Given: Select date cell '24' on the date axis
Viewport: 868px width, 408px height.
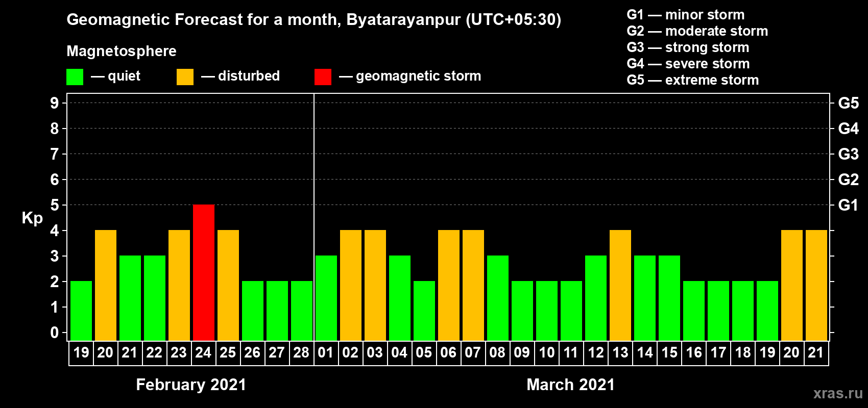Looking at the screenshot, I should pos(204,353).
